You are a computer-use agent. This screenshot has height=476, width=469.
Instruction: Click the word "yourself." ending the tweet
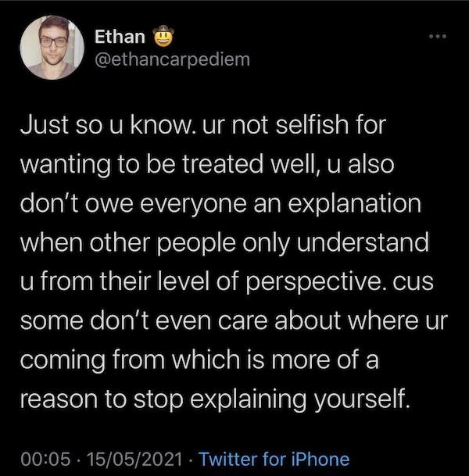pyautogui.click(x=362, y=400)
